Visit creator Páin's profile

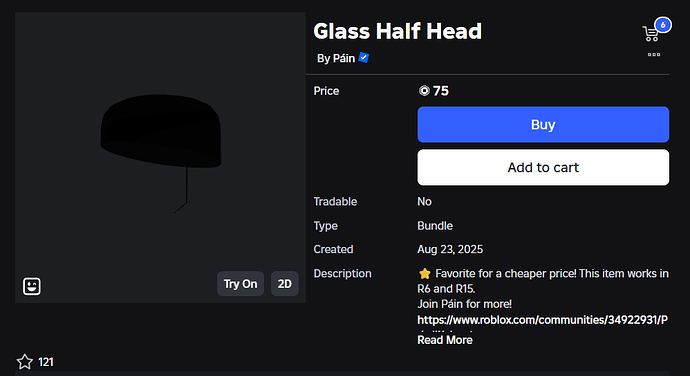(344, 58)
